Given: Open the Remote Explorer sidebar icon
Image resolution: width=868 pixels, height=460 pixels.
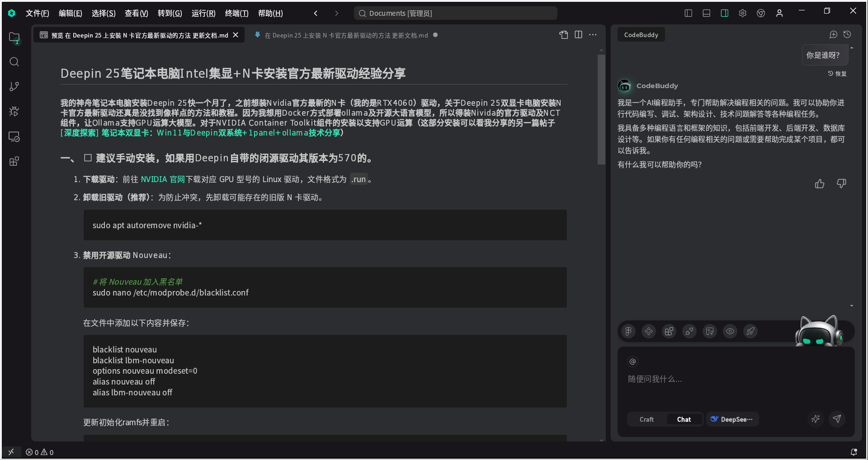Looking at the screenshot, I should click(x=14, y=136).
